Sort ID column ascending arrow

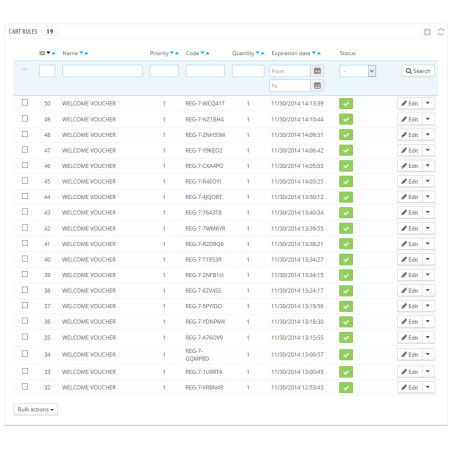coord(54,53)
